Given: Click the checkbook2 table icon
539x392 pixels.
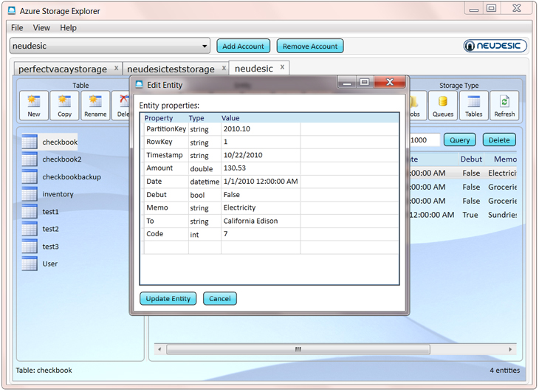Looking at the screenshot, I should click(30, 159).
